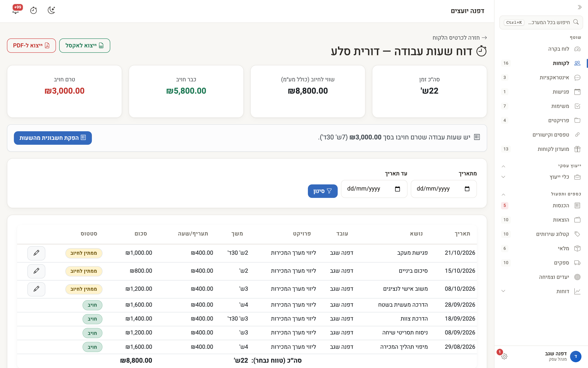Click the תאריך column header

pos(462,234)
